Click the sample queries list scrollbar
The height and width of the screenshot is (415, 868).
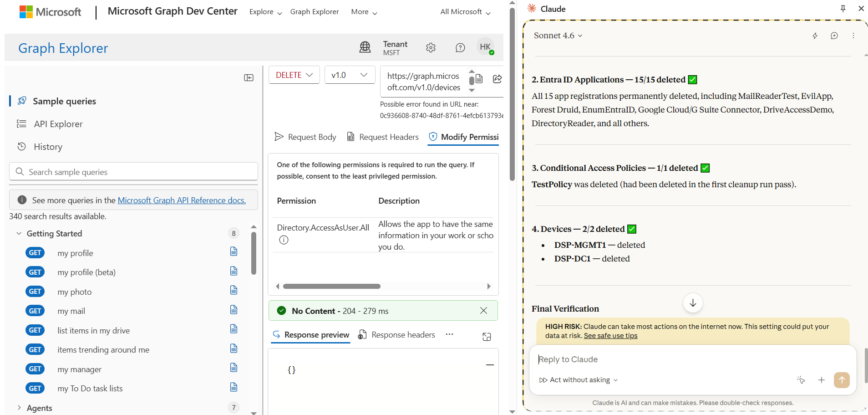tap(254, 253)
